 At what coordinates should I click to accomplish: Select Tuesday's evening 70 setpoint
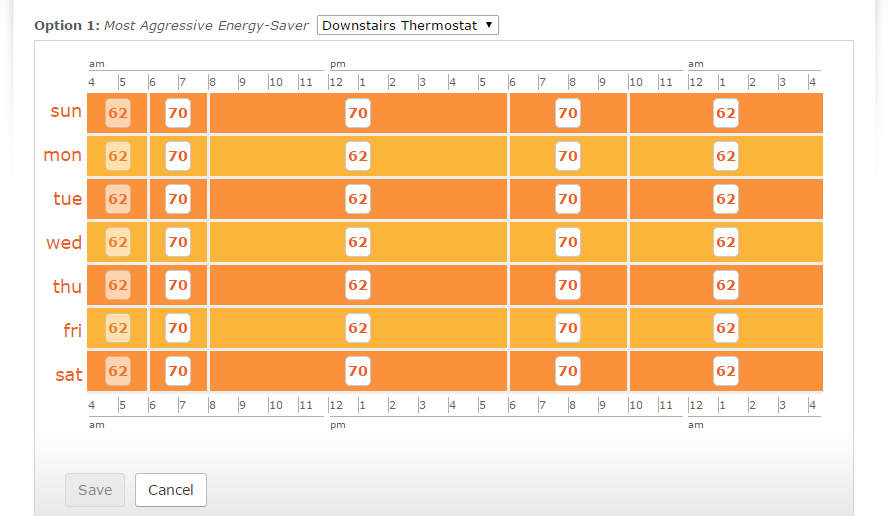[568, 199]
